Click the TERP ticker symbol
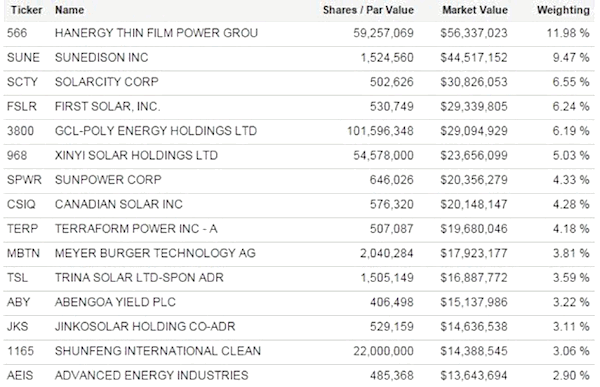This screenshot has height=387, width=600. coord(22,229)
